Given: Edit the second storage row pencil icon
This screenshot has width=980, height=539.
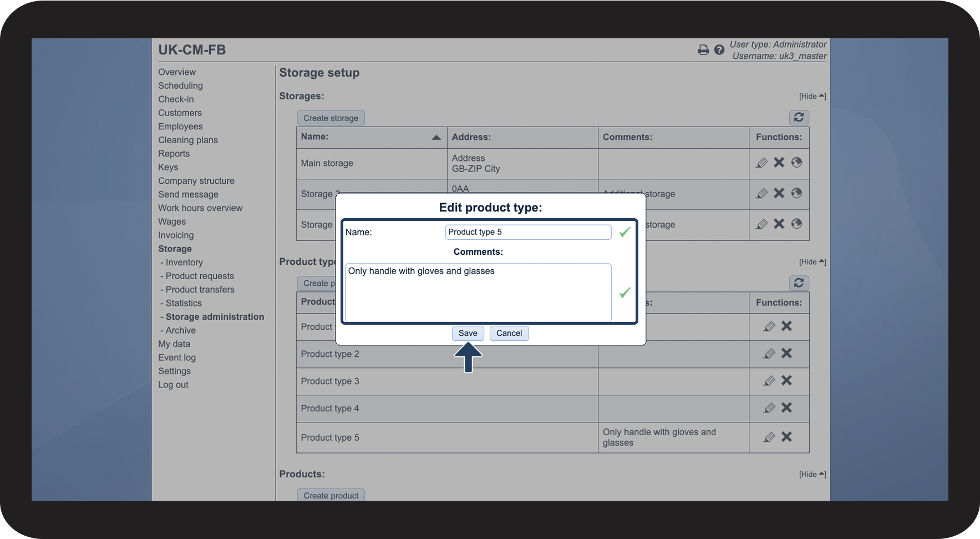Looking at the screenshot, I should [x=762, y=193].
